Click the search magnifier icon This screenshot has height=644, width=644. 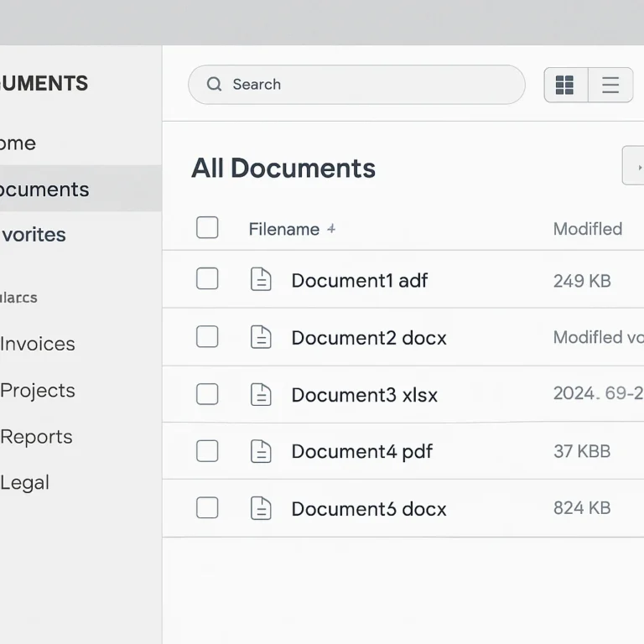tap(214, 84)
